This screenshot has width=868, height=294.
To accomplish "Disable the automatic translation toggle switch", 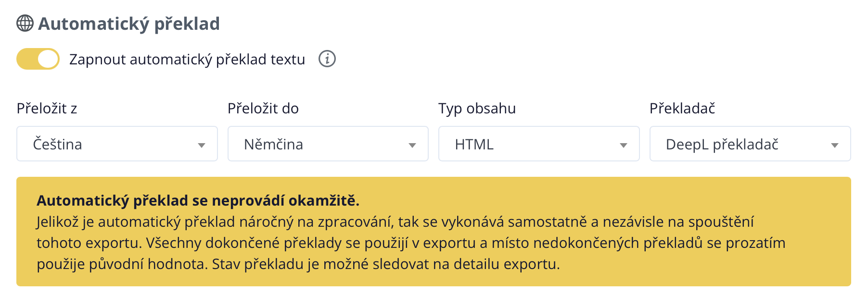I will tap(38, 59).
